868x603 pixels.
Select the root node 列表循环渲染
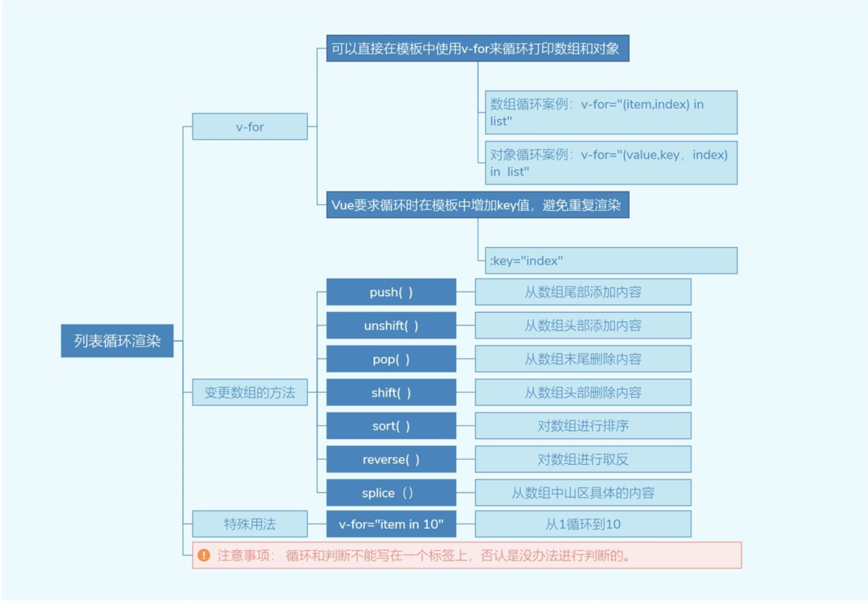(117, 341)
